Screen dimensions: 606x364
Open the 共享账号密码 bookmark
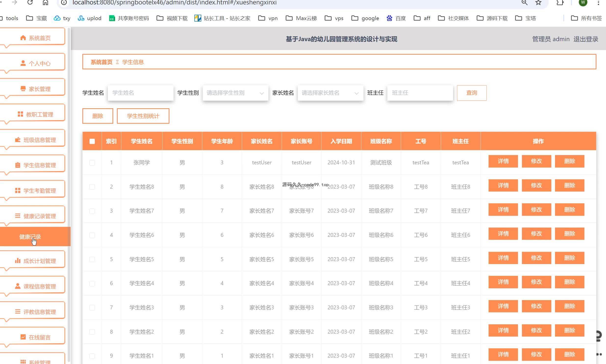click(x=129, y=18)
